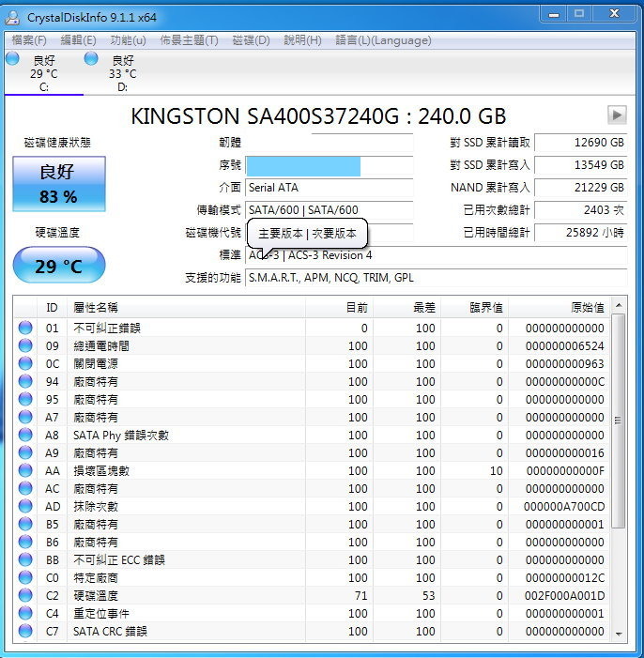This screenshot has width=644, height=658.
Task: Click status orb for attribute B5
Action: [25, 524]
